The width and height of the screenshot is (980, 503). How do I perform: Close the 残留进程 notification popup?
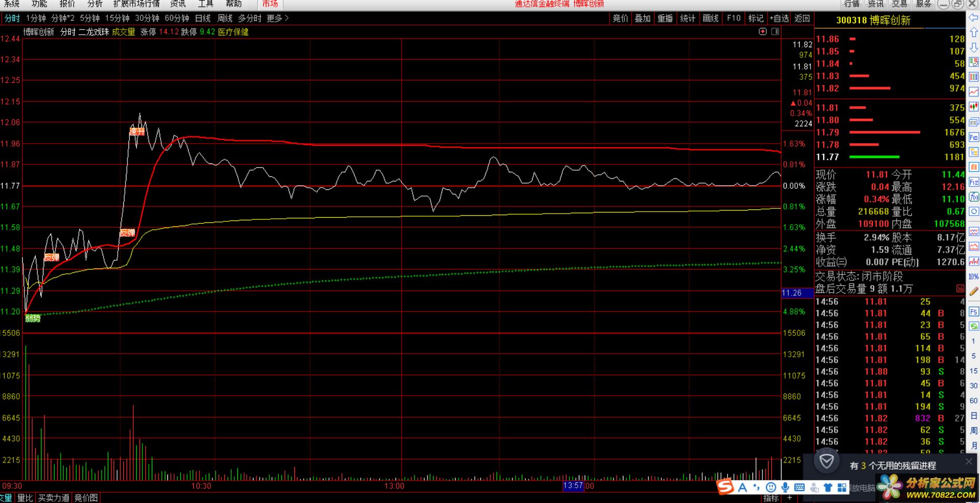coord(969,461)
